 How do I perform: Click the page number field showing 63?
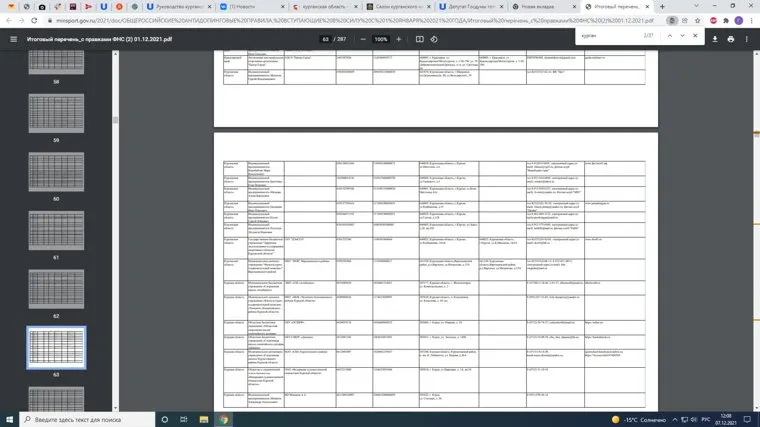pos(326,39)
